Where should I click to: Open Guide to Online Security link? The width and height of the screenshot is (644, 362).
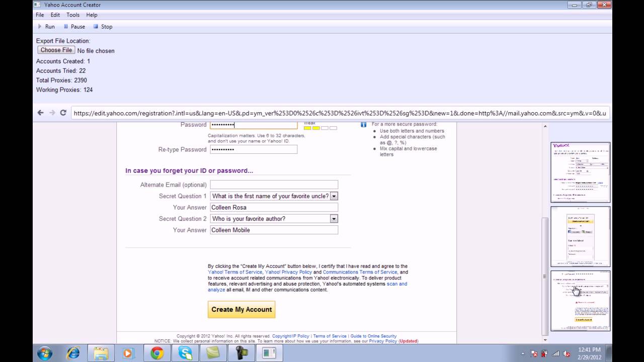(373, 336)
